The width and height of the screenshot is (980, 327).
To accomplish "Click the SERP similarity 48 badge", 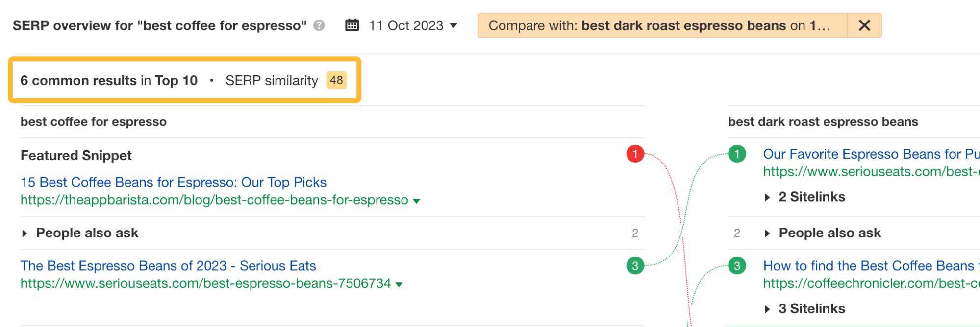I will [x=336, y=80].
